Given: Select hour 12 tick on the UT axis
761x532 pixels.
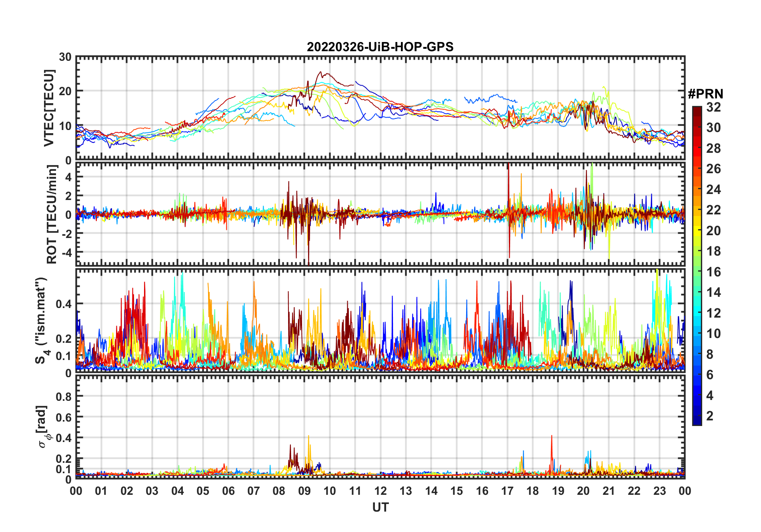Looking at the screenshot, I should click(380, 491).
